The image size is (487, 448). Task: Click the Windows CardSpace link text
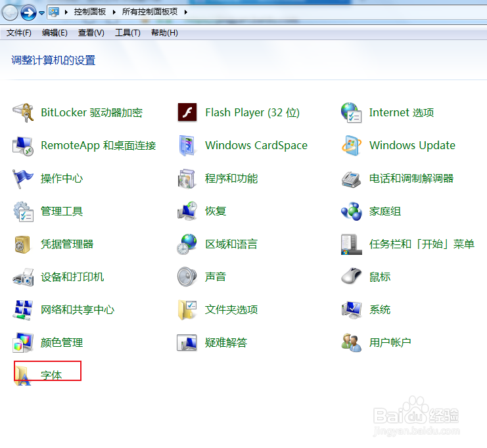(256, 145)
